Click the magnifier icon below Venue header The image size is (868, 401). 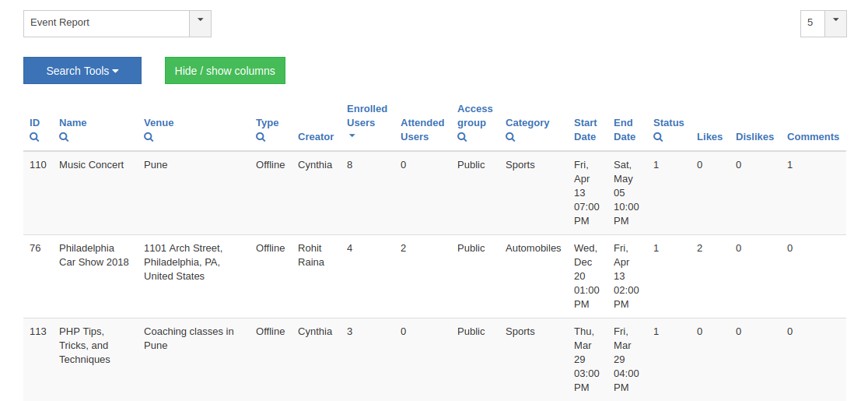click(x=149, y=137)
